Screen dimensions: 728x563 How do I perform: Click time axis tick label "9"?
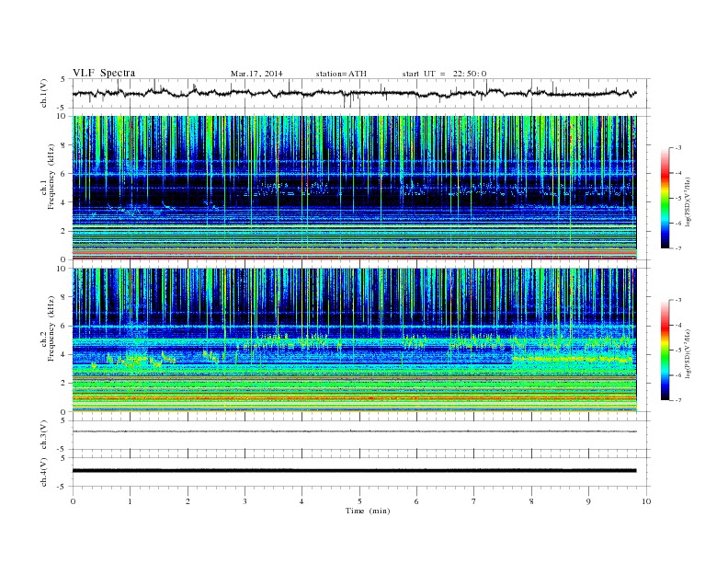tap(588, 501)
